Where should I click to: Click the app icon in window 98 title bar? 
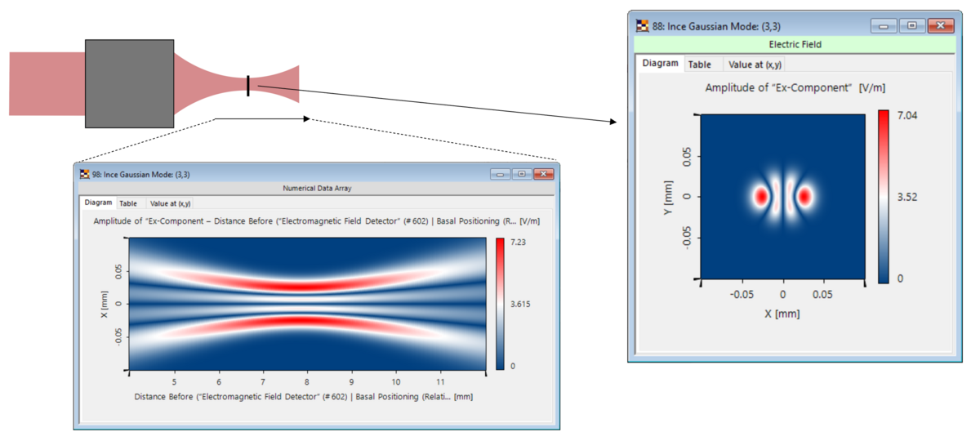click(x=84, y=174)
